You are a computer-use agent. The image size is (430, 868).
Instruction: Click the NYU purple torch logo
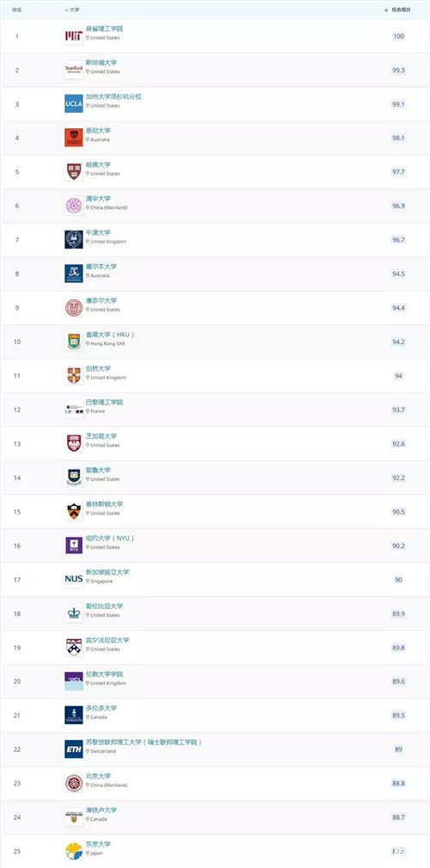(74, 545)
